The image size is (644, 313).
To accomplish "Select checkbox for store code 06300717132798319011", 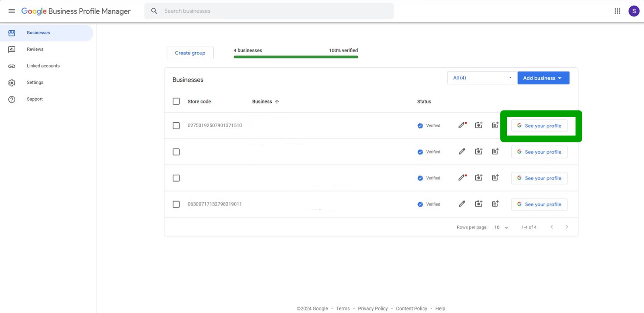I will pos(176,204).
